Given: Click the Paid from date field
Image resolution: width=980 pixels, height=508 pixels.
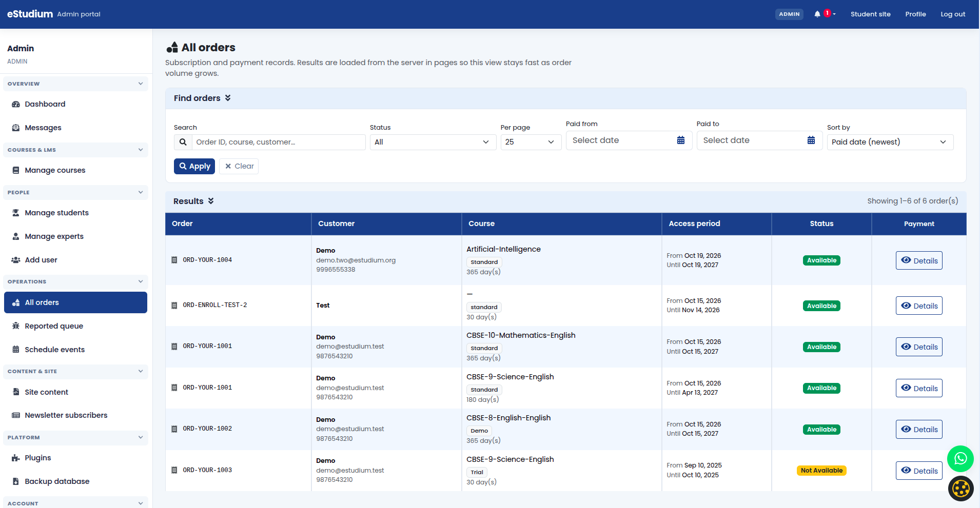Looking at the screenshot, I should pos(629,140).
